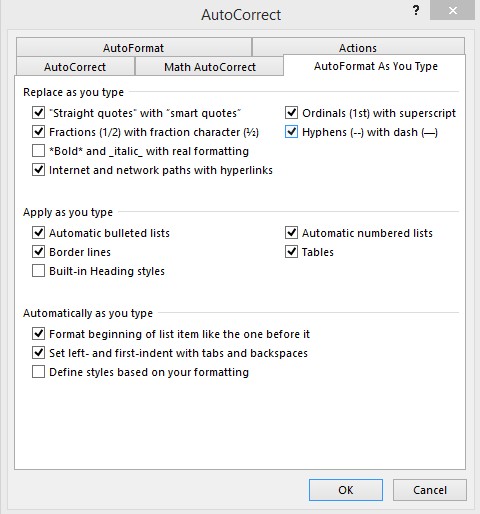This screenshot has width=480, height=514.
Task: Check Define styles based on your formatting
Action: pyautogui.click(x=38, y=372)
